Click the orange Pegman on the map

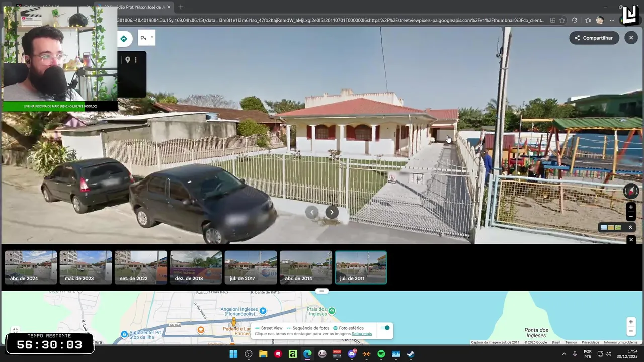tap(233, 322)
